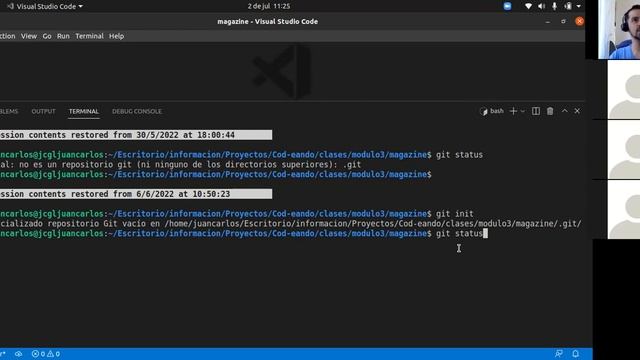Restore the Visual Studio Code window size
640x360 pixels.
563,21
